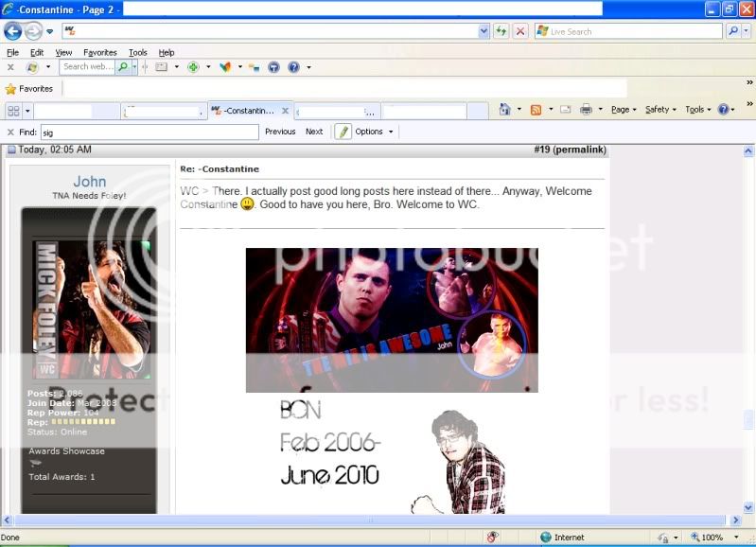
Task: Click the browser Back arrow button
Action: pyautogui.click(x=12, y=31)
